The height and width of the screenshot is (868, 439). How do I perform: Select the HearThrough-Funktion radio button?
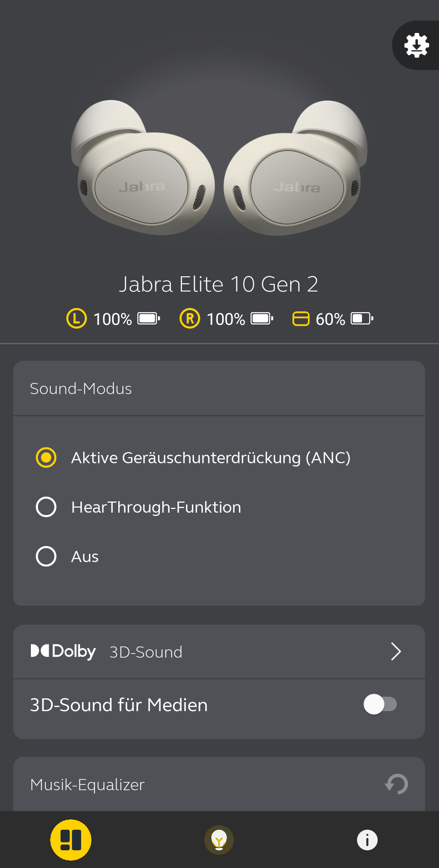click(46, 507)
